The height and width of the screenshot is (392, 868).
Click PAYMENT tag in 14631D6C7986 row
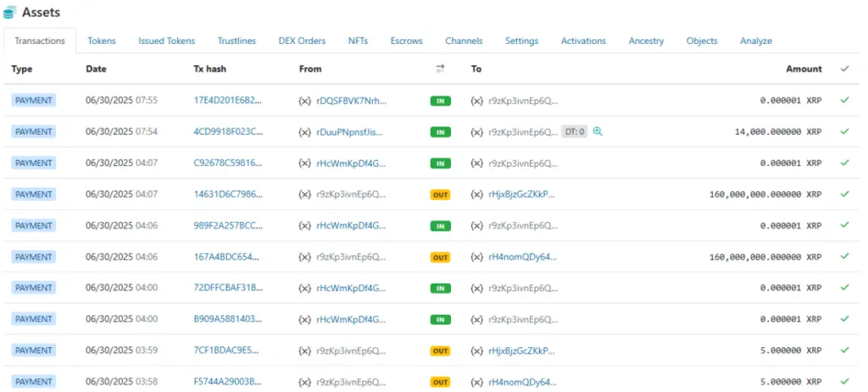pyautogui.click(x=33, y=195)
